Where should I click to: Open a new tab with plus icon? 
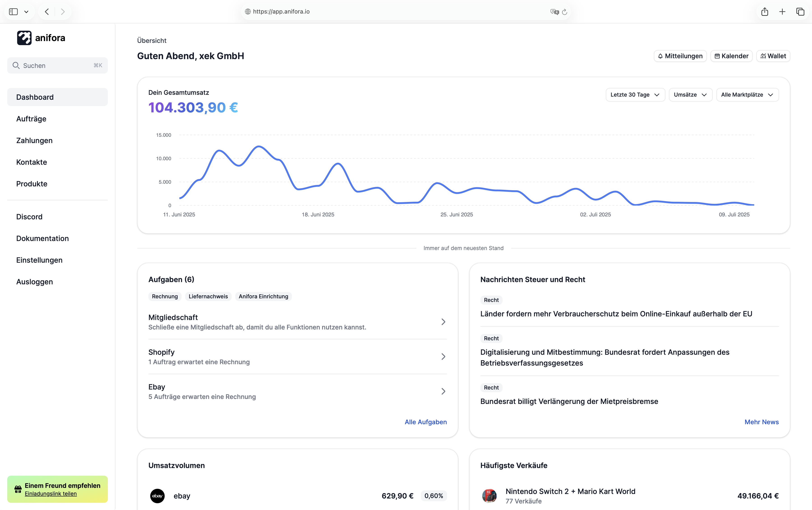(x=782, y=12)
